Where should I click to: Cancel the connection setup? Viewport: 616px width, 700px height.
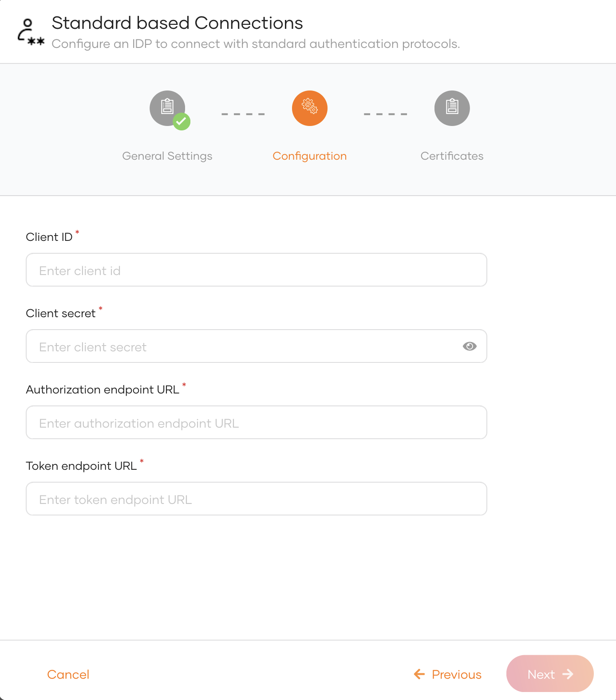68,674
